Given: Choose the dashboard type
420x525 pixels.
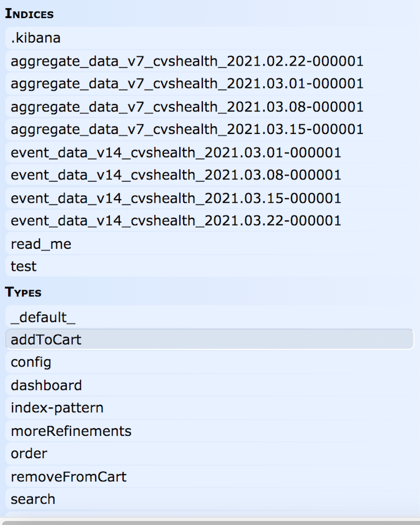Looking at the screenshot, I should 209,385.
